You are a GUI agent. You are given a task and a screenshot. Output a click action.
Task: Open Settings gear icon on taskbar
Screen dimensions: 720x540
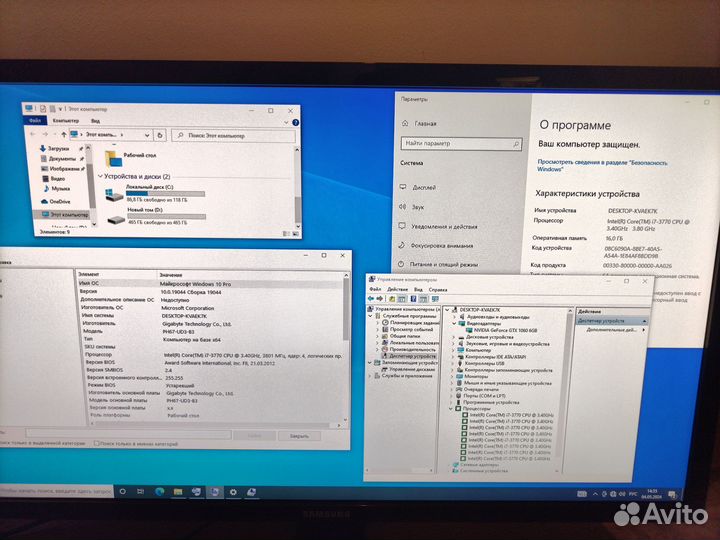pos(233,492)
